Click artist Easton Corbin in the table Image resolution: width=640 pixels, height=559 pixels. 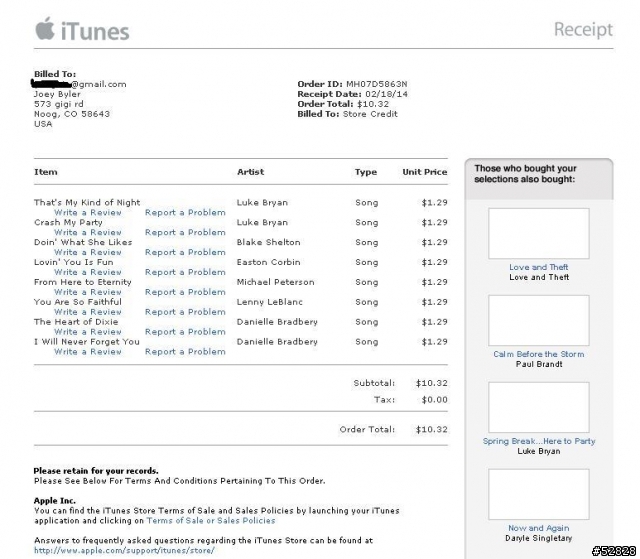tap(269, 262)
